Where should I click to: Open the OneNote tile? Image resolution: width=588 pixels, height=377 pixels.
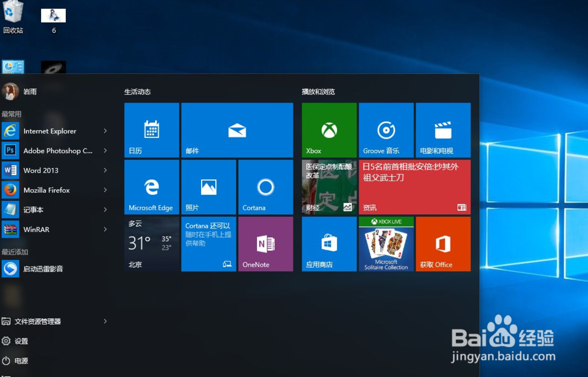tap(266, 244)
